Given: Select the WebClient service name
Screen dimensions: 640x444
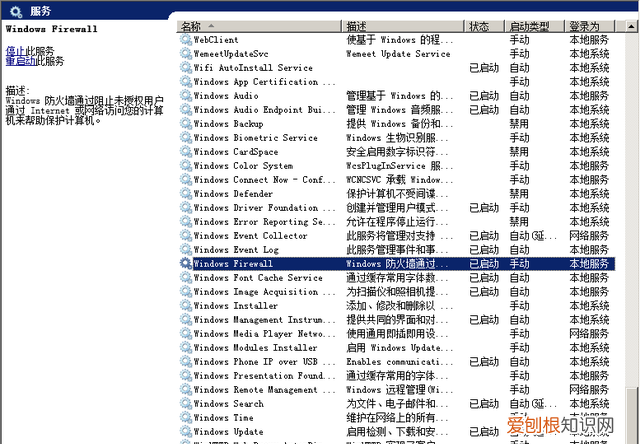Looking at the screenshot, I should click(x=216, y=40).
